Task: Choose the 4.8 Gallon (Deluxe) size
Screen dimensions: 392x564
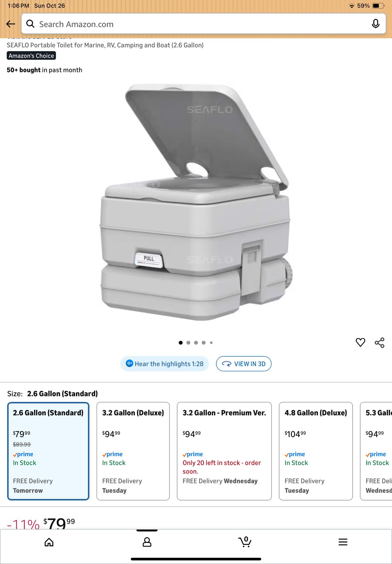Action: tap(316, 451)
